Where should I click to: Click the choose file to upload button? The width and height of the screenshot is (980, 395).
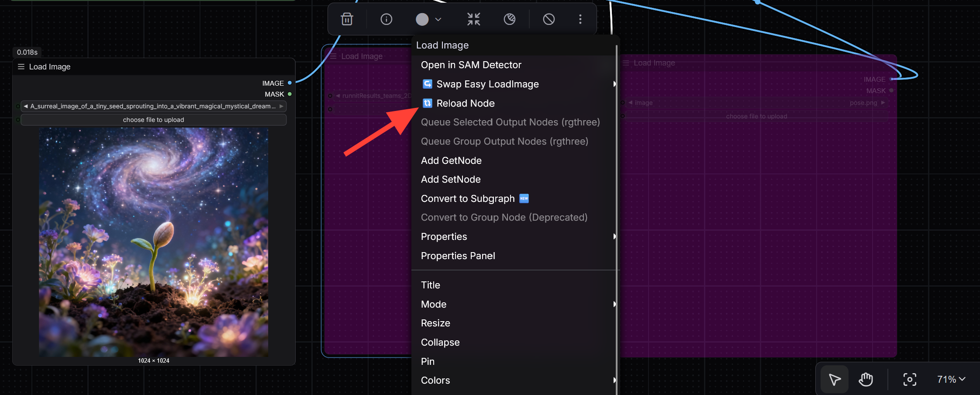(153, 119)
